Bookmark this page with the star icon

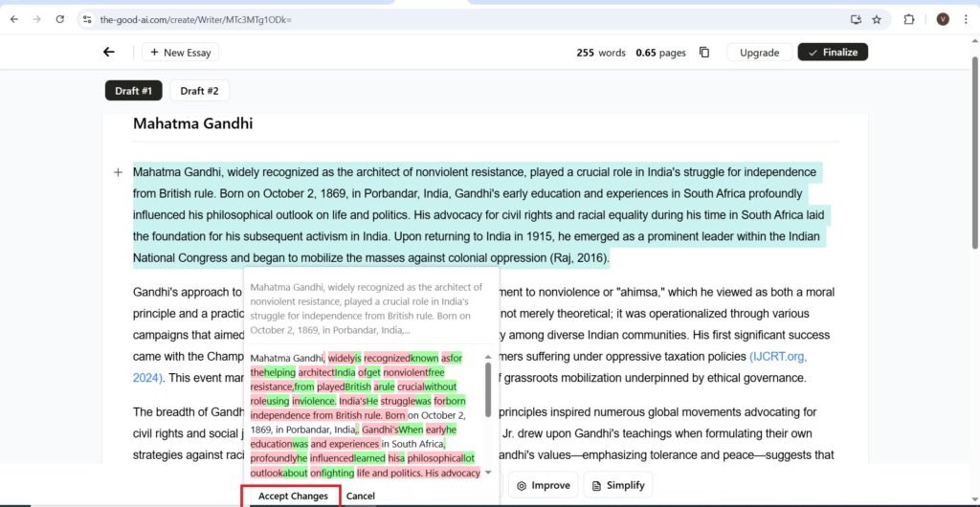click(x=876, y=19)
